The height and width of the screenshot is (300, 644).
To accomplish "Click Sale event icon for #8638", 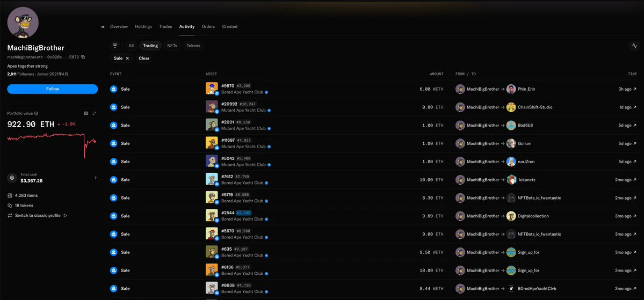I will [x=114, y=289].
